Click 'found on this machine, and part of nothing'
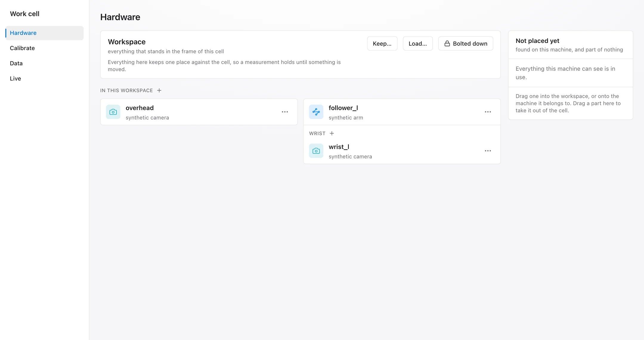The height and width of the screenshot is (340, 644). [x=569, y=50]
